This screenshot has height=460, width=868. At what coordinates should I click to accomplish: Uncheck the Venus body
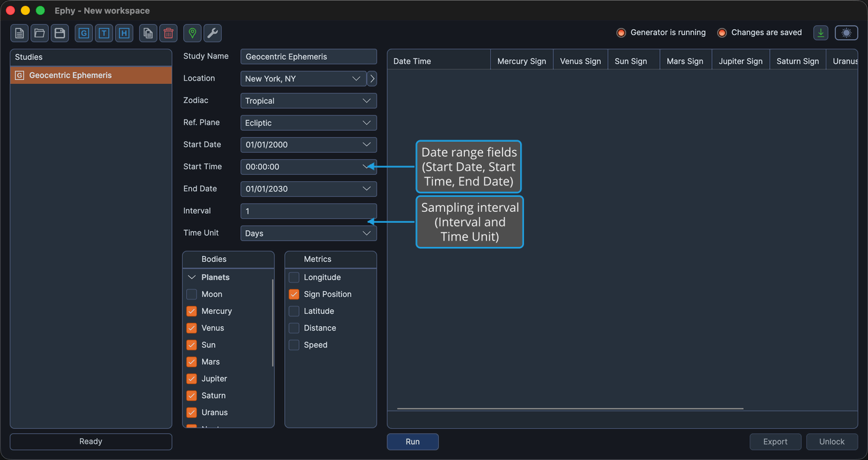coord(192,328)
